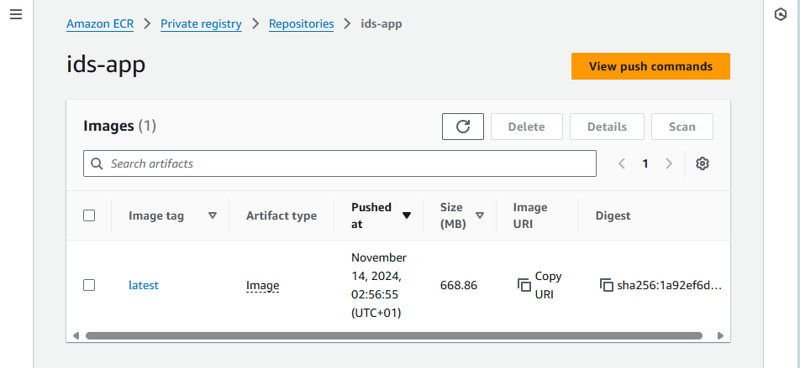Click the ids-app breadcrumb text
800x368 pixels.
pos(381,24)
